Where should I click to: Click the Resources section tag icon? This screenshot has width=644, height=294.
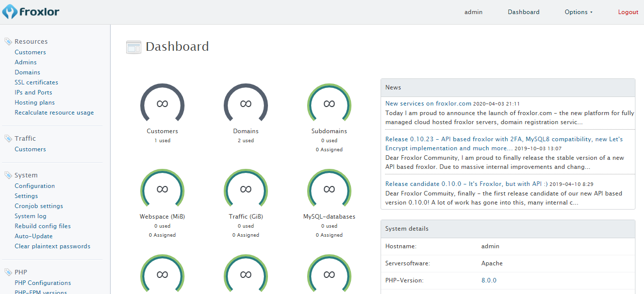[x=8, y=42]
